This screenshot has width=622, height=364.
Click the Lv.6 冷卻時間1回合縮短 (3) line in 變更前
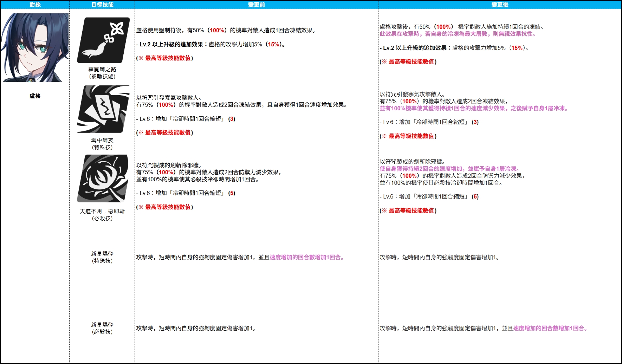pos(186,119)
